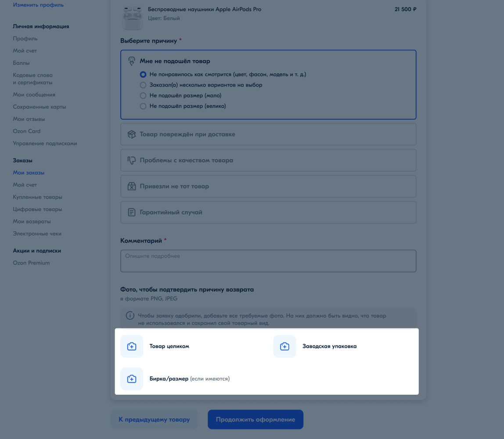Click the warranty document icon
Image resolution: width=504 pixels, height=439 pixels.
[x=131, y=212]
